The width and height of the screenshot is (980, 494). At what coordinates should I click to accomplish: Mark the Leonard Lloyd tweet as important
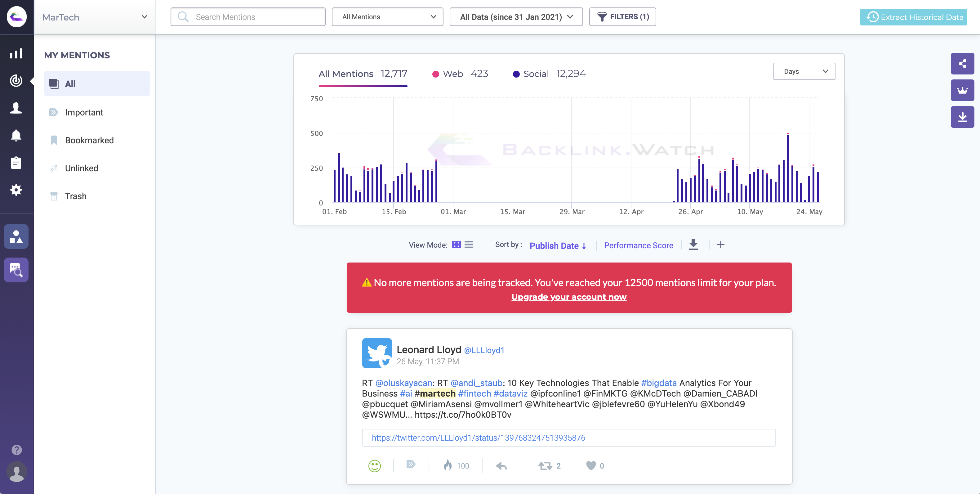click(x=411, y=465)
